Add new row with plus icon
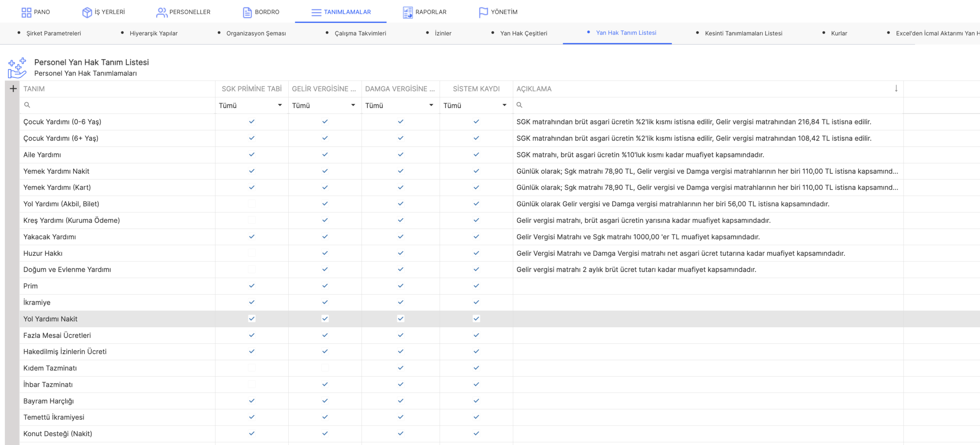 coord(13,89)
